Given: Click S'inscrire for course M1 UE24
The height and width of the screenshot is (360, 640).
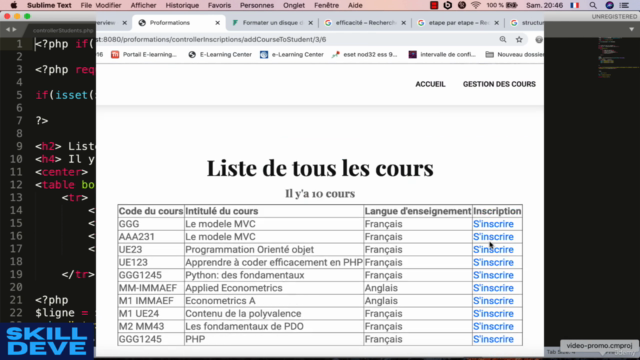Looking at the screenshot, I should point(493,313).
